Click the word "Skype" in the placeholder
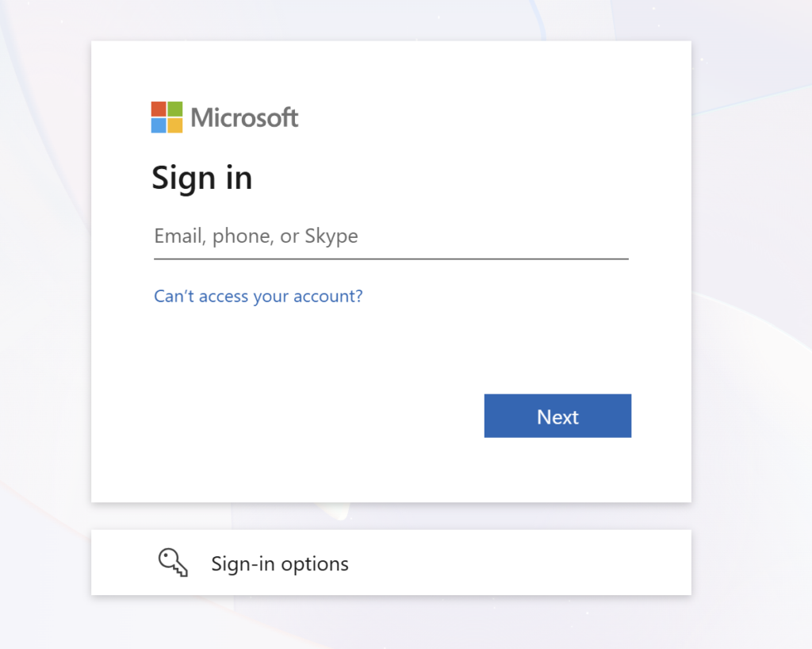Viewport: 812px width, 649px height. (x=331, y=236)
